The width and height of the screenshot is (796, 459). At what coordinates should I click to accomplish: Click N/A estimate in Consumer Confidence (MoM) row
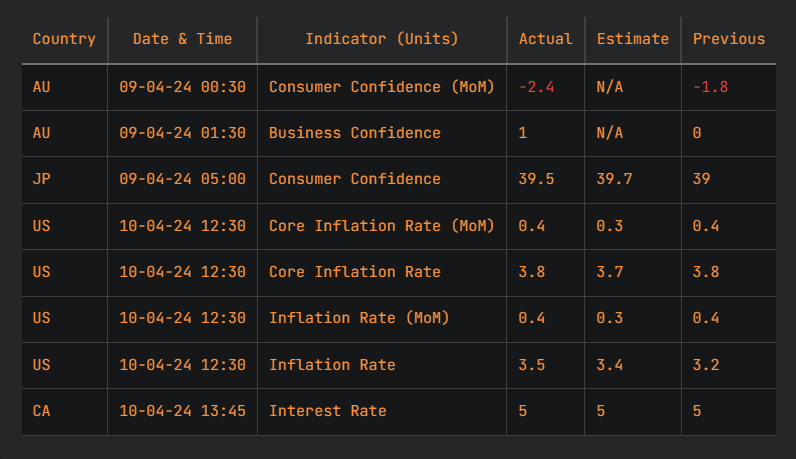[610, 87]
